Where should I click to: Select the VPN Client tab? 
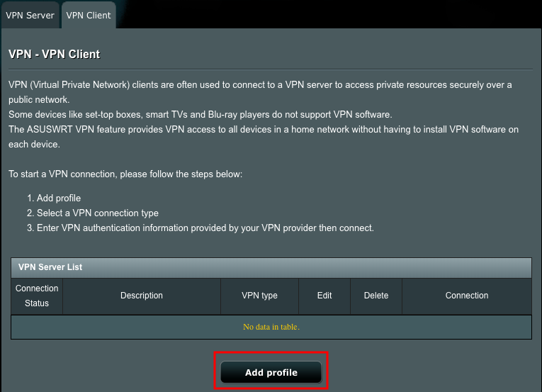[89, 15]
